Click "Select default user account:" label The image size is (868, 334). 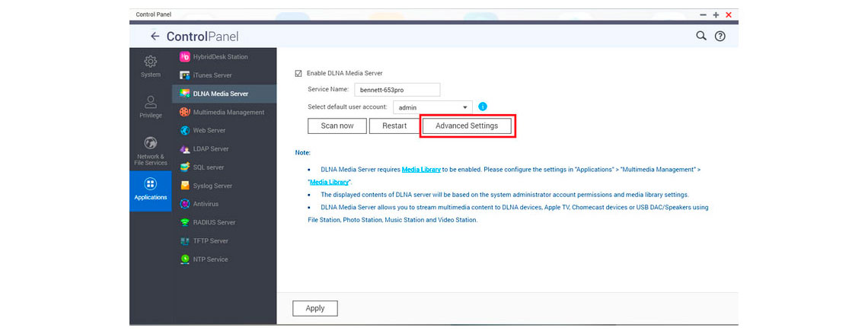[x=348, y=107]
